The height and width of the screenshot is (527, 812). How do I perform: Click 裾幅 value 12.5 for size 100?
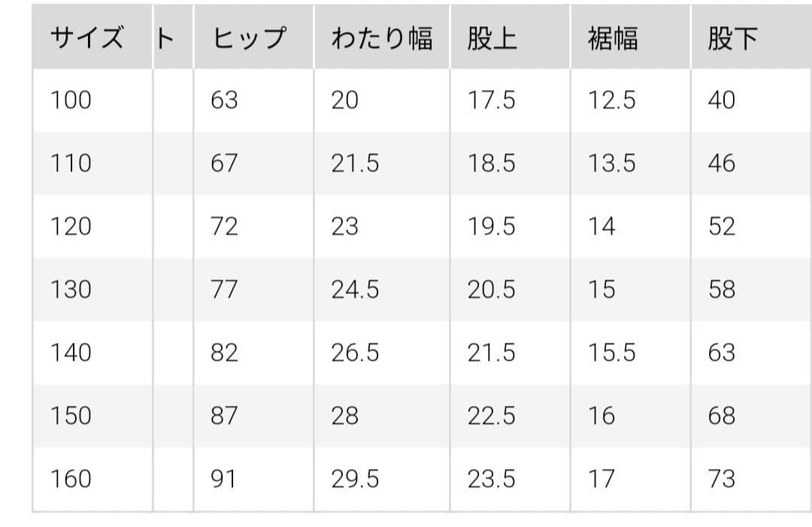pyautogui.click(x=611, y=100)
